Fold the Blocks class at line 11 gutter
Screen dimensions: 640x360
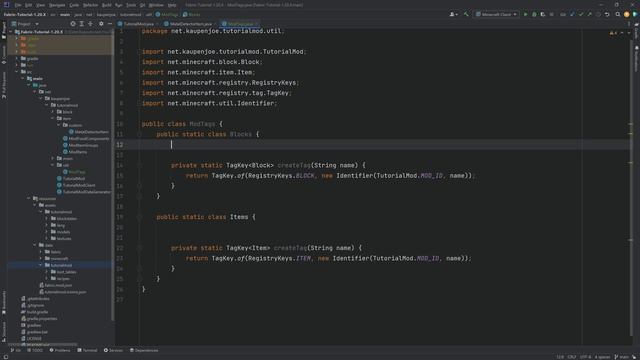140,134
